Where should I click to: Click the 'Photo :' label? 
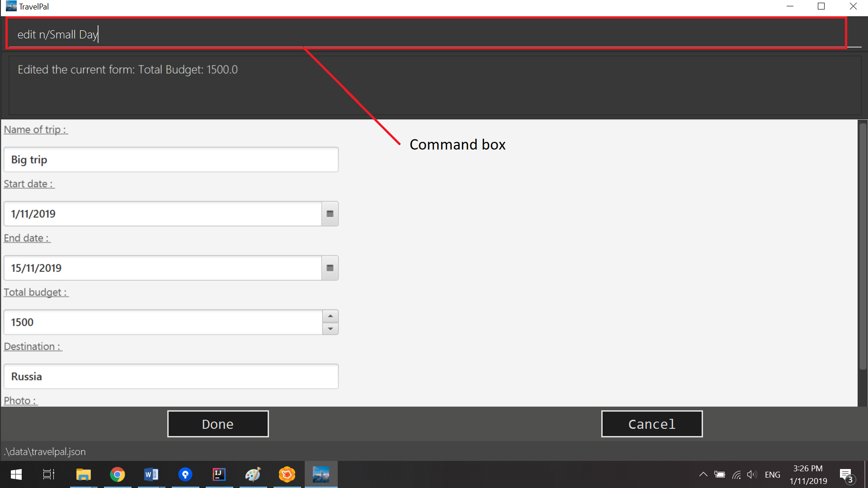click(20, 401)
